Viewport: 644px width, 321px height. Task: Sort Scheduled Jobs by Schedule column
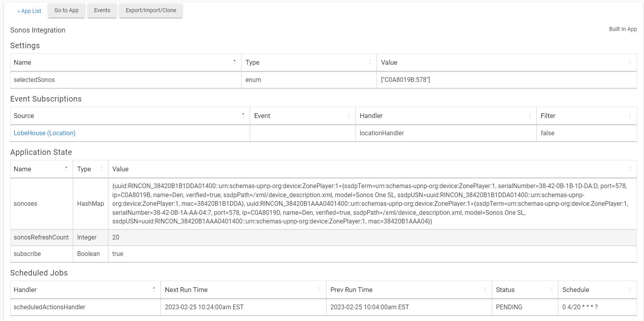597,290
